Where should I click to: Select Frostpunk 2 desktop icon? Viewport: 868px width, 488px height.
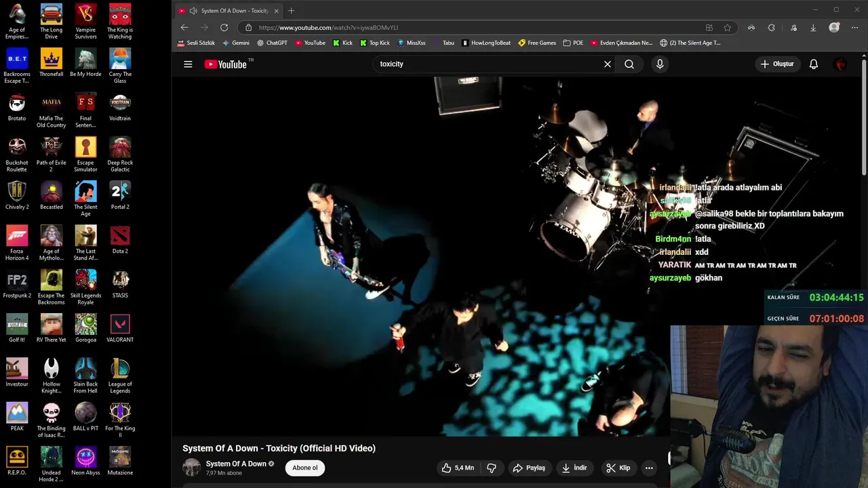click(17, 285)
